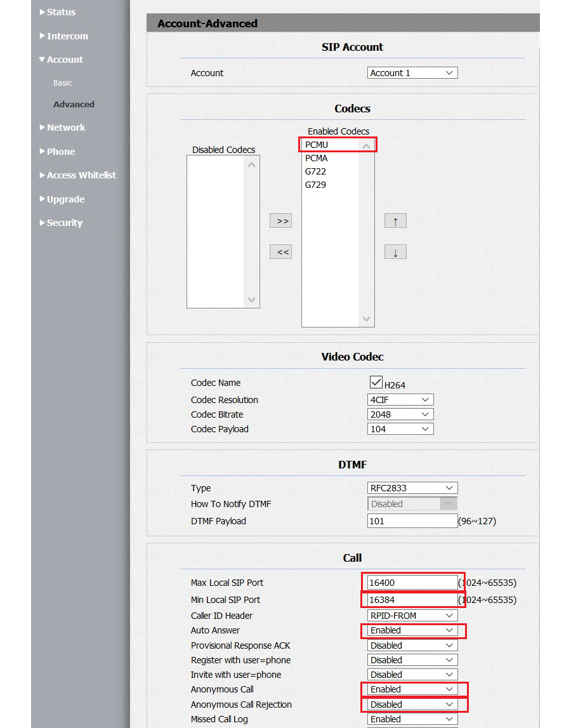Uncheck the H264 video codec checkbox

376,381
